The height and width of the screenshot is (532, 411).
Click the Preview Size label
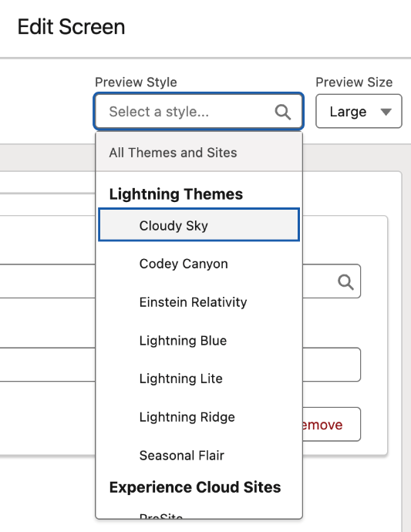(x=354, y=82)
